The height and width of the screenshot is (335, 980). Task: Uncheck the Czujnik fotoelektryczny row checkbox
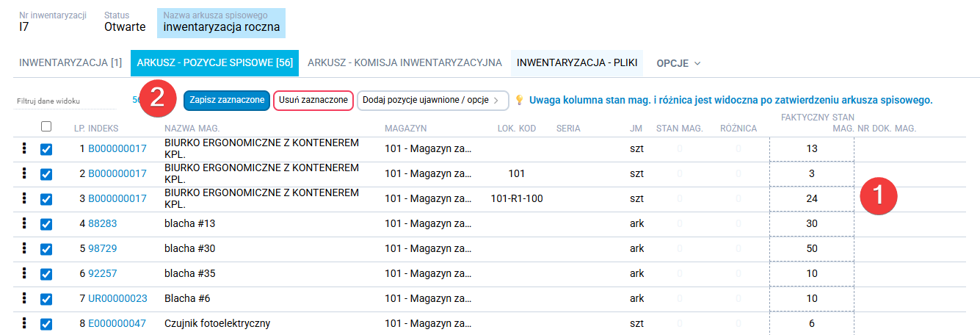coord(46,324)
